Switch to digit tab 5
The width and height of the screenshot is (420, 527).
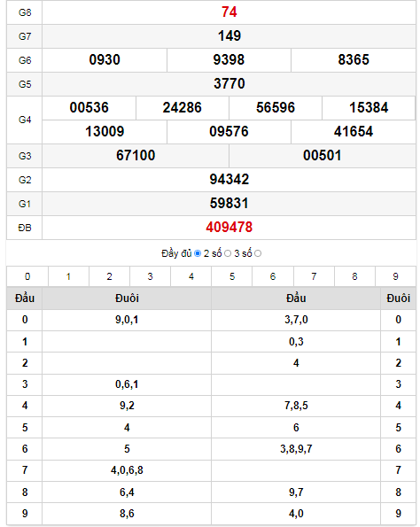coord(232,276)
